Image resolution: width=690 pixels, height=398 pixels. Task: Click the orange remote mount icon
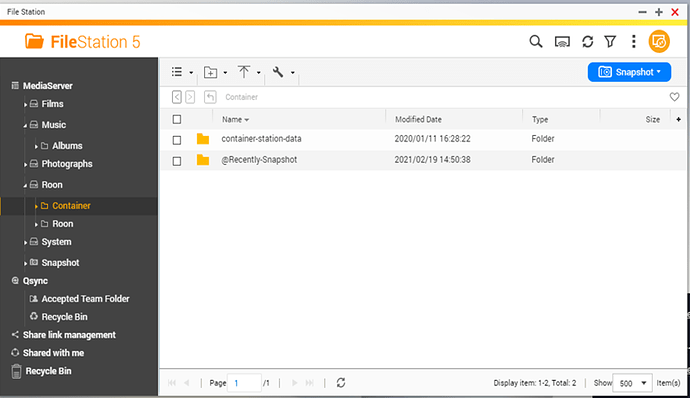coord(659,42)
